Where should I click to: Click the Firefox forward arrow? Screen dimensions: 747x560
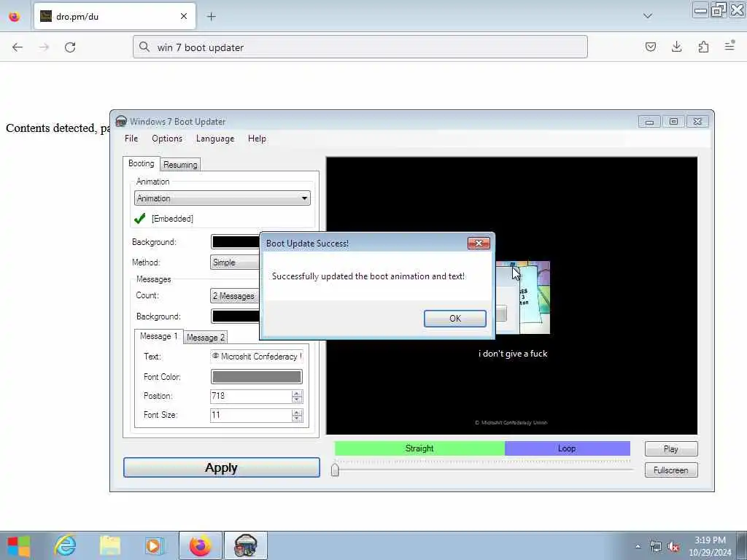pos(44,47)
